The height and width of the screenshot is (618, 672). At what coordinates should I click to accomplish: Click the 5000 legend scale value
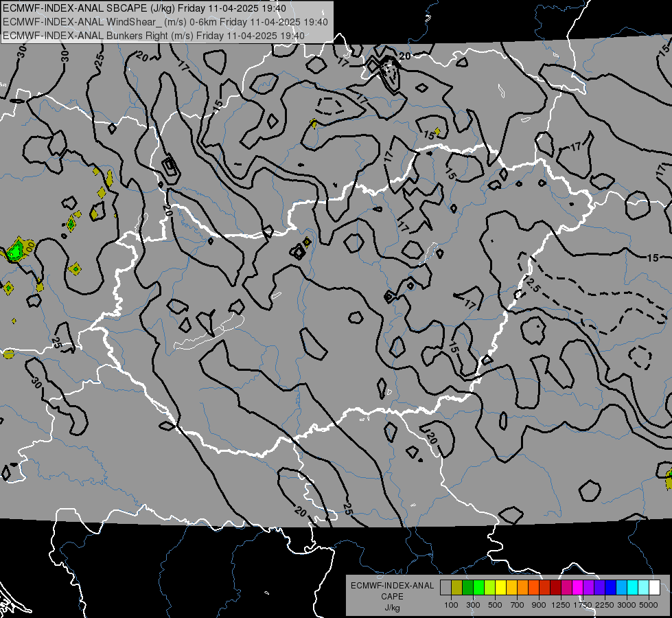tap(649, 605)
